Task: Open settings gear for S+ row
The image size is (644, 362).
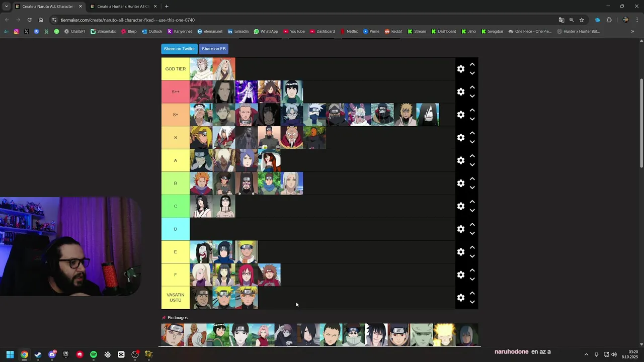Action: click(x=461, y=115)
